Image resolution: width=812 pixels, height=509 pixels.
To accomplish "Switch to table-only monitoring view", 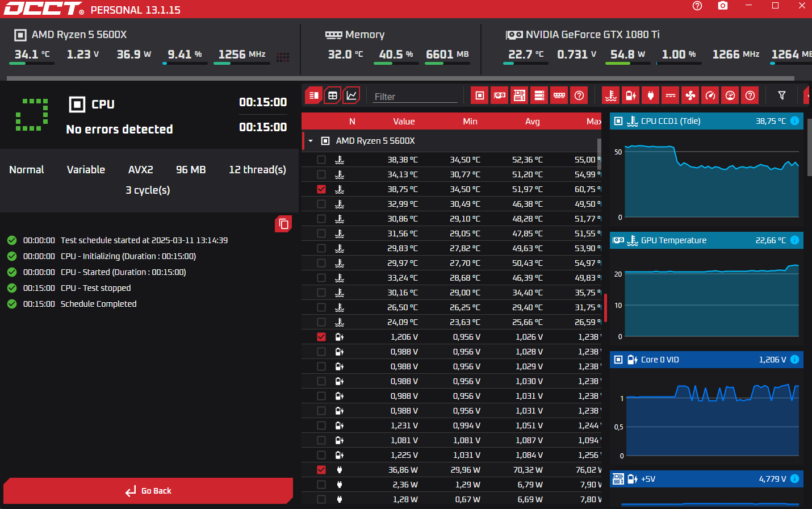I will [333, 95].
